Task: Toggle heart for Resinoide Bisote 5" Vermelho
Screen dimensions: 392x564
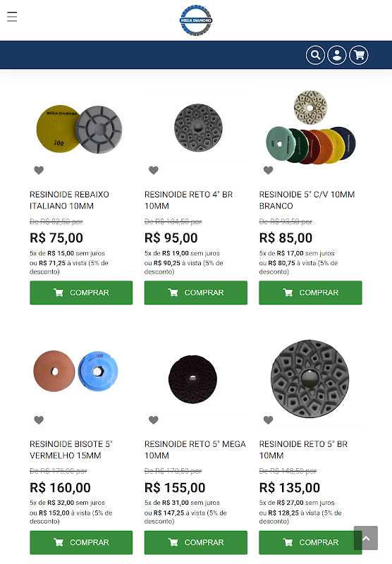Action: pyautogui.click(x=39, y=419)
